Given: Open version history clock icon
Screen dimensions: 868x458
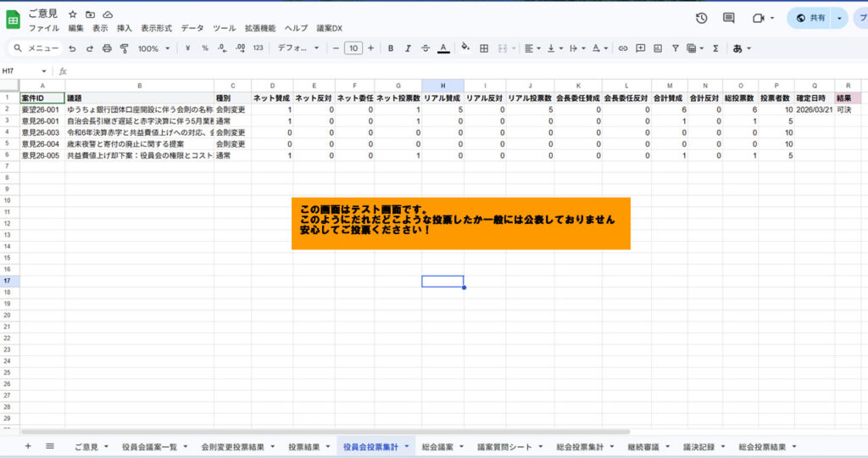Looking at the screenshot, I should [701, 18].
